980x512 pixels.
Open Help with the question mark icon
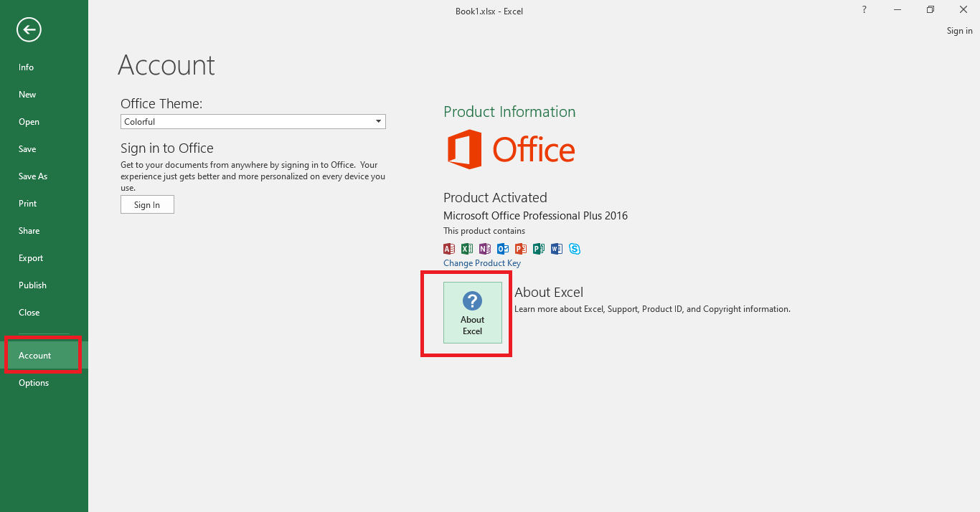click(864, 9)
